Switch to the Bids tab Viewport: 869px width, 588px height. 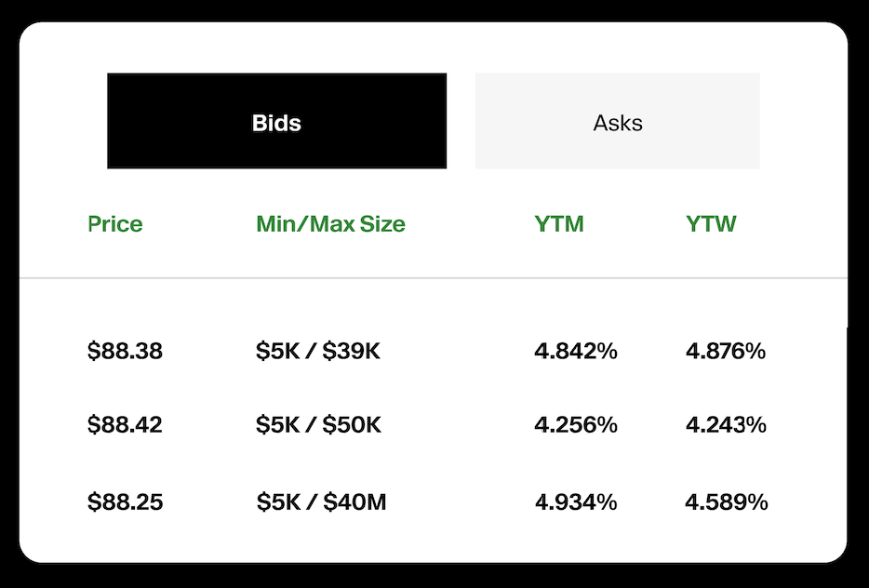pyautogui.click(x=276, y=122)
